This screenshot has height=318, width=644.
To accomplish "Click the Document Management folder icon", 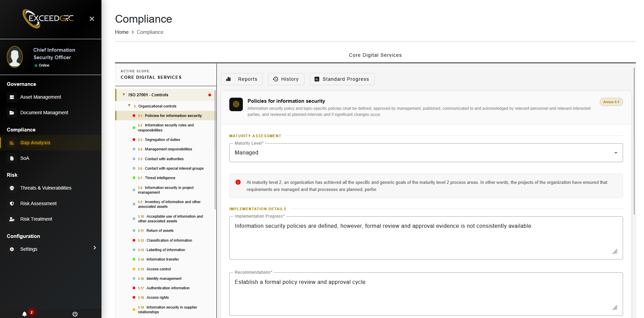I will pyautogui.click(x=12, y=113).
